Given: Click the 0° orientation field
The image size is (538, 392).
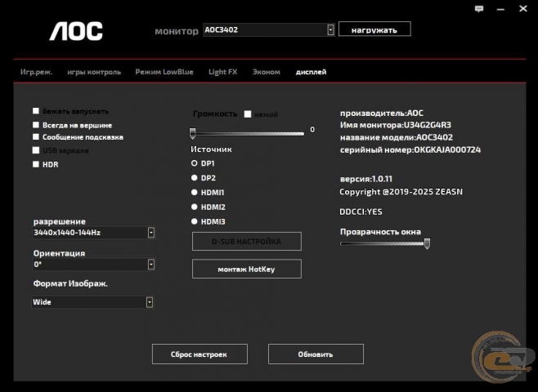Looking at the screenshot, I should point(93,264).
